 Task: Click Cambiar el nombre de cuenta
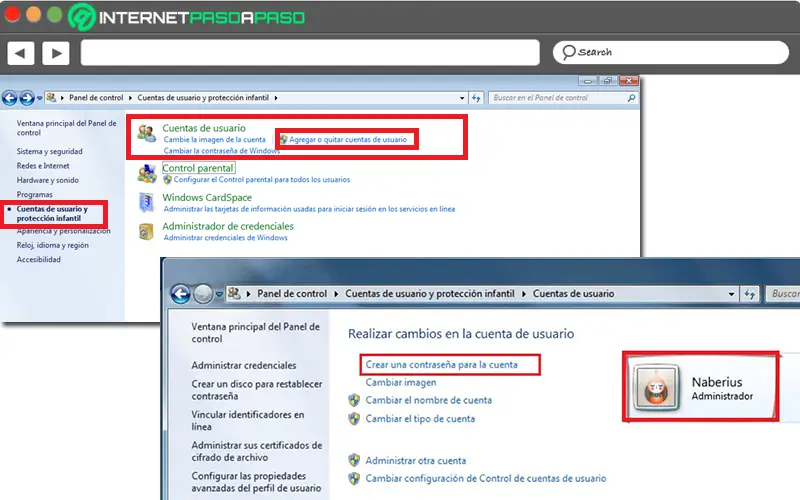(x=429, y=401)
